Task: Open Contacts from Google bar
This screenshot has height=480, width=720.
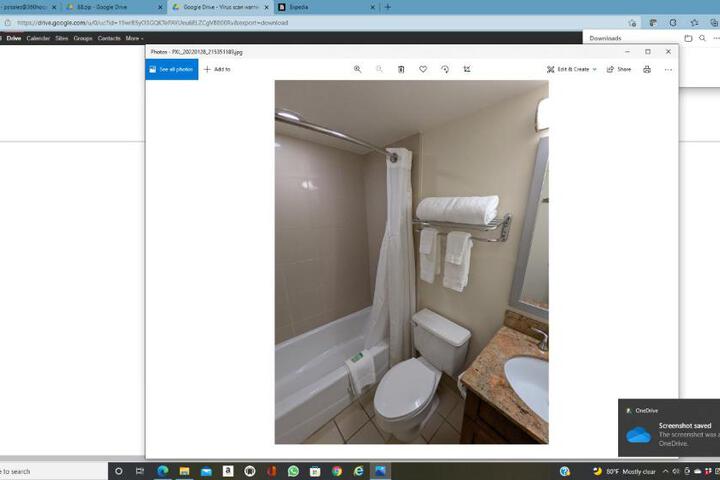Action: tap(109, 38)
